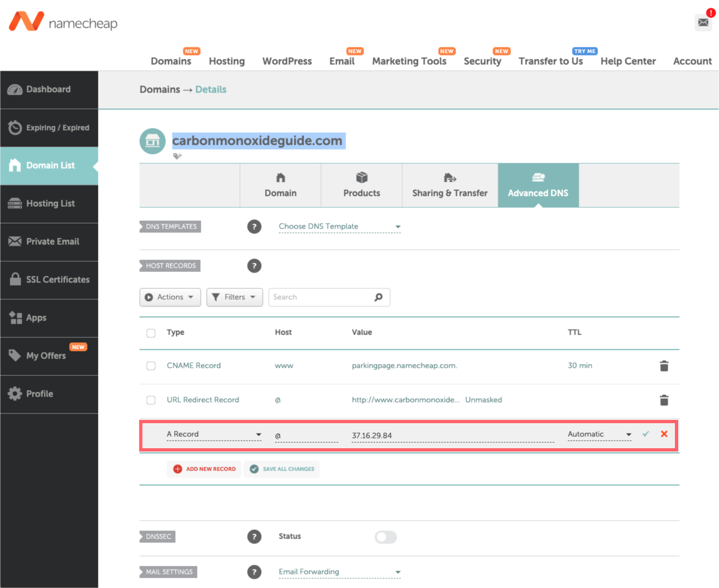This screenshot has height=588, width=719.
Task: Click the parkingpage.namecheap.com. value
Action: [404, 366]
